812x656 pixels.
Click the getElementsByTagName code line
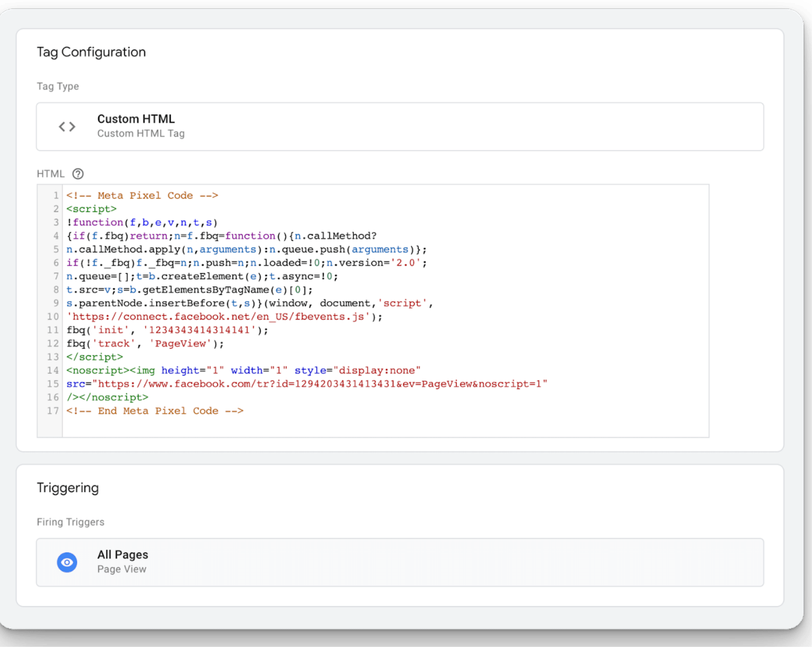click(x=189, y=290)
